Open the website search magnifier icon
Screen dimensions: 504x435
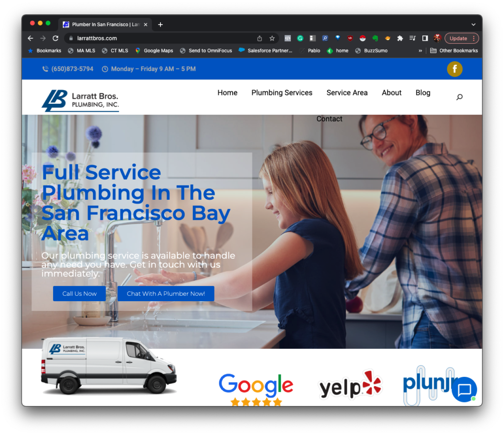tap(459, 97)
